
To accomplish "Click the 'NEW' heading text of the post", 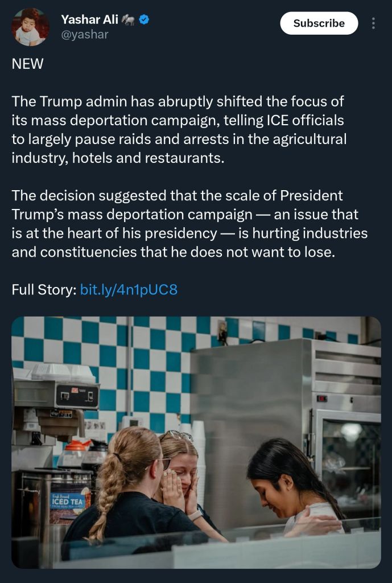I will pos(27,64).
